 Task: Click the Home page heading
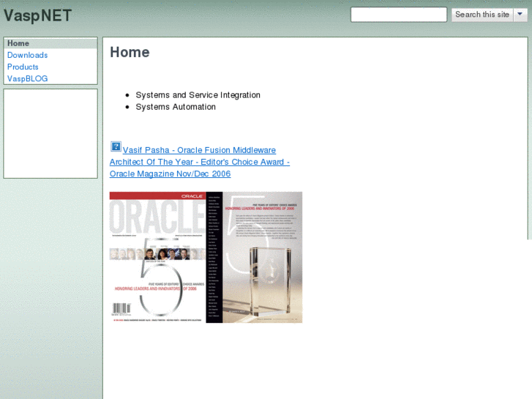pos(130,52)
